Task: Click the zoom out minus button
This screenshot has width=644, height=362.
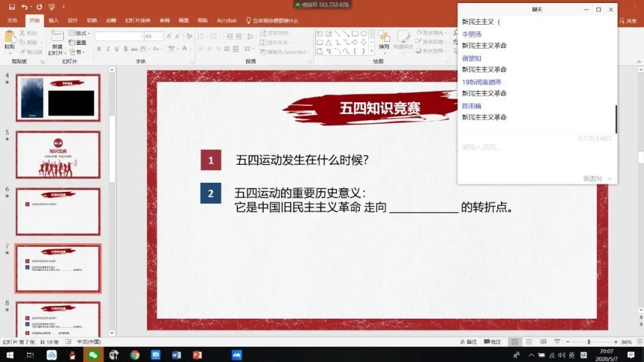Action: (568, 342)
